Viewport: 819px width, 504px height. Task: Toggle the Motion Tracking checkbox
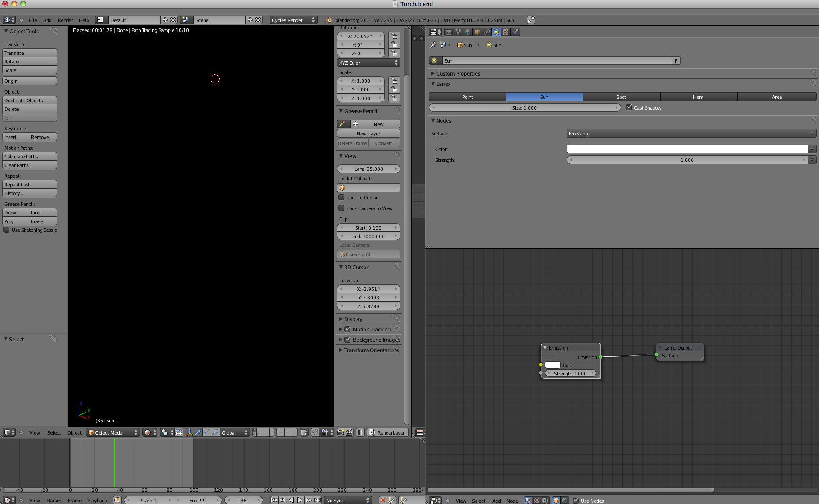pyautogui.click(x=347, y=329)
